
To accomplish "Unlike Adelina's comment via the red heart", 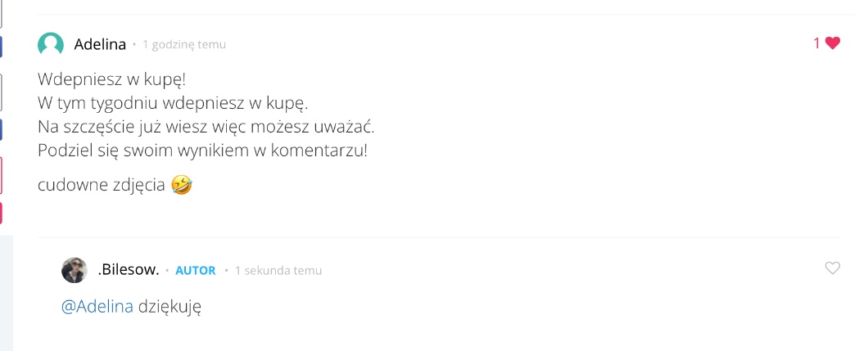I will tap(833, 43).
